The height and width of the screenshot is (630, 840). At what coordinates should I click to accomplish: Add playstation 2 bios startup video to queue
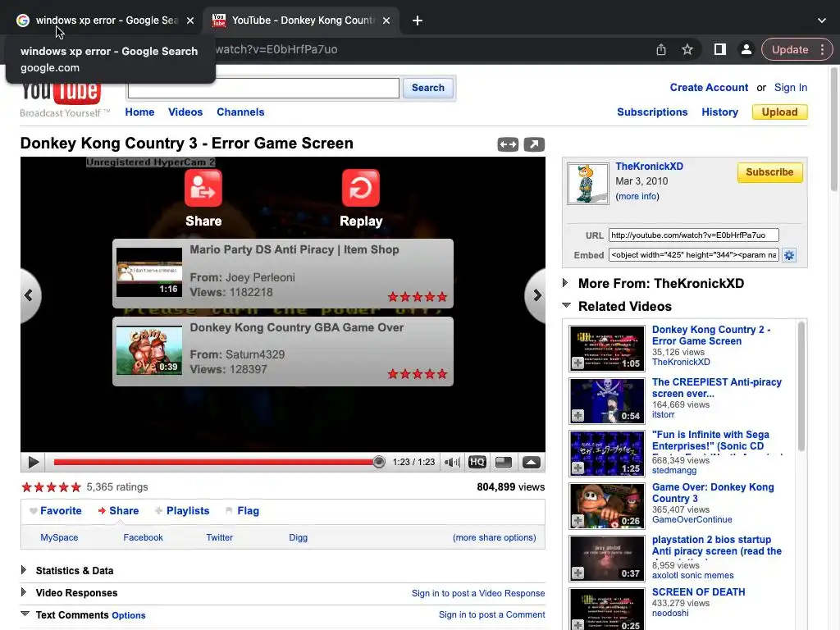click(x=577, y=573)
